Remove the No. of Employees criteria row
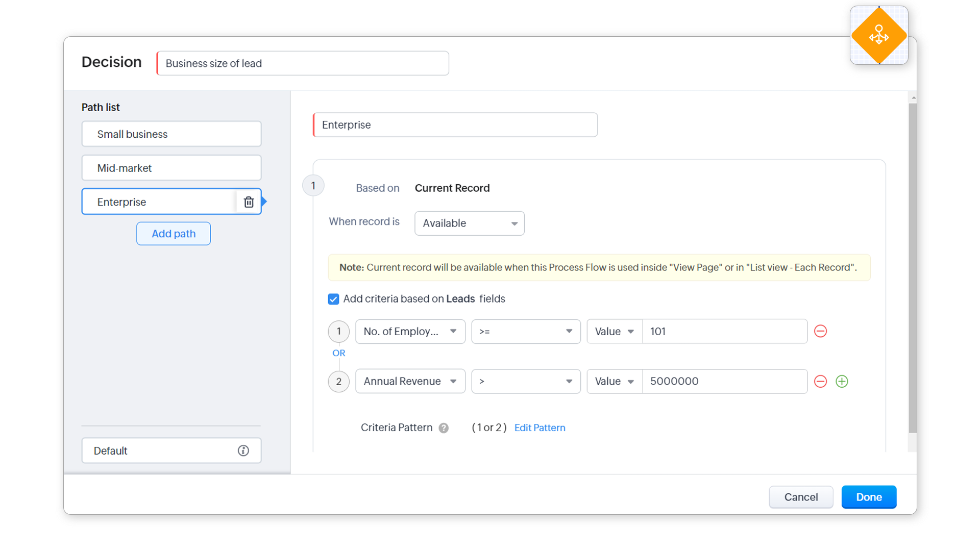 (820, 331)
